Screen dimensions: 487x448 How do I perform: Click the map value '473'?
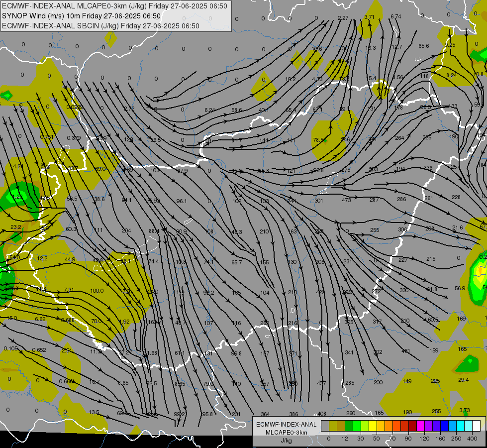(346, 200)
